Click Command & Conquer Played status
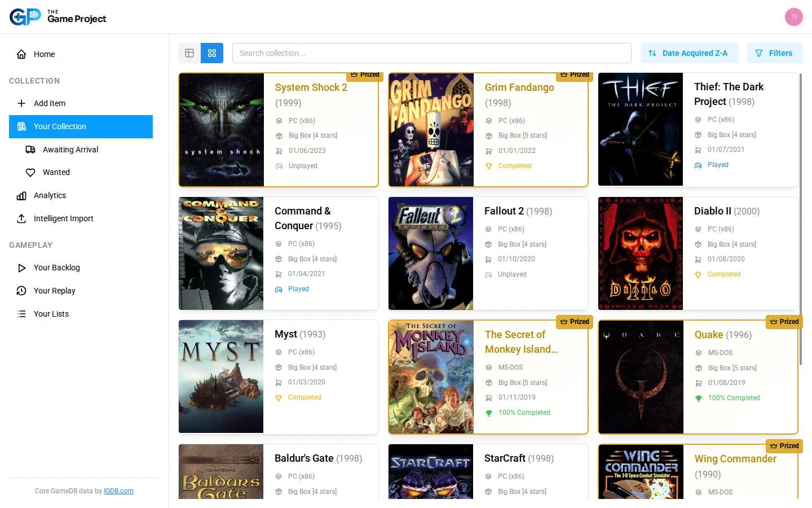The height and width of the screenshot is (508, 812). (298, 289)
